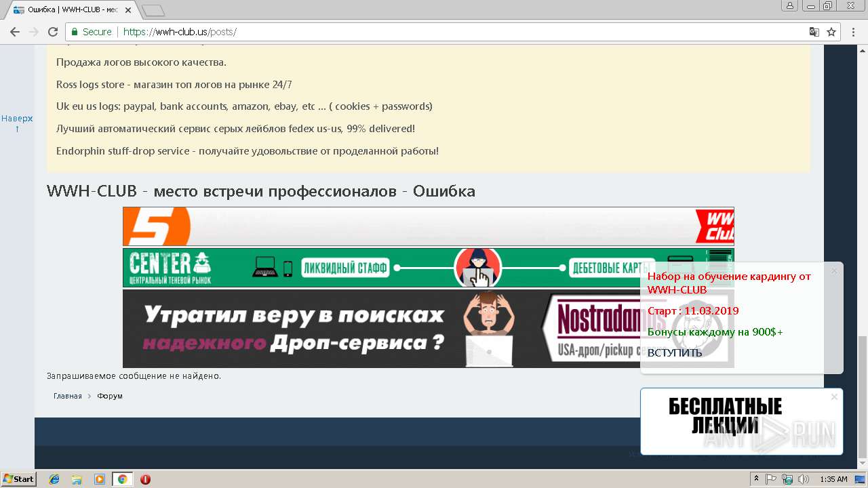Open a new tab with the blank tab button
Image resolution: width=868 pixels, height=488 pixels.
click(x=153, y=10)
